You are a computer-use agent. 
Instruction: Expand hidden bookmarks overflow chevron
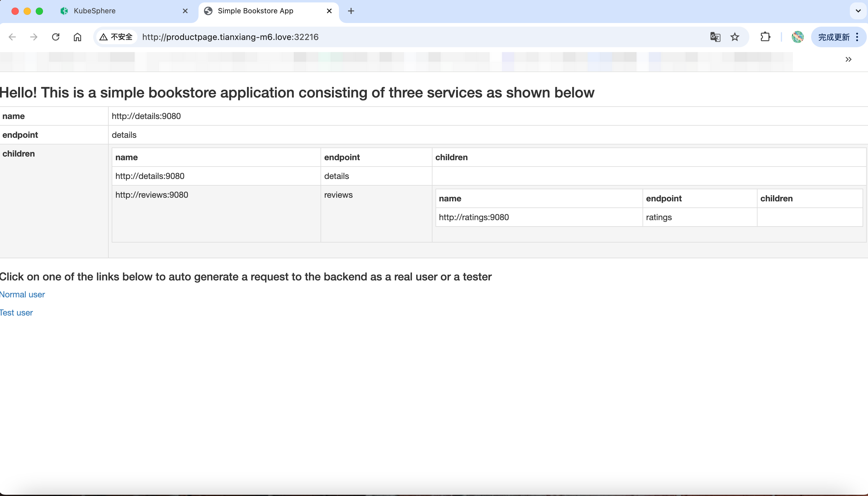[849, 60]
